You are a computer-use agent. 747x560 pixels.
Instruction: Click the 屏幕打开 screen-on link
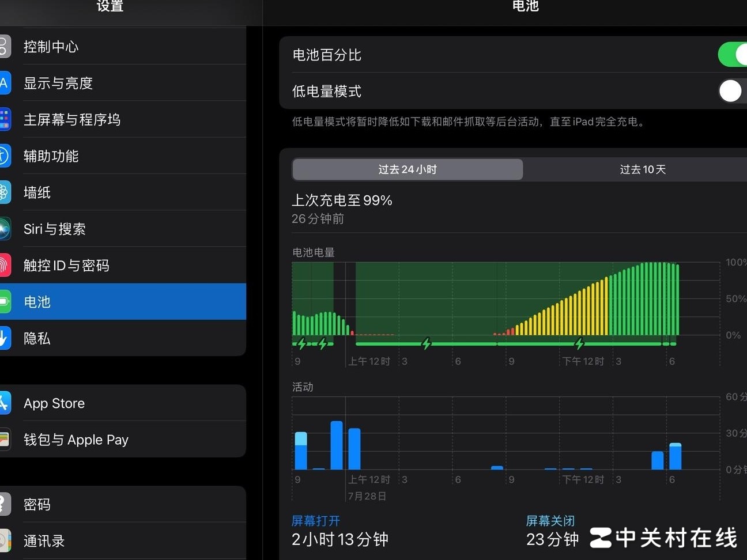coord(315,520)
